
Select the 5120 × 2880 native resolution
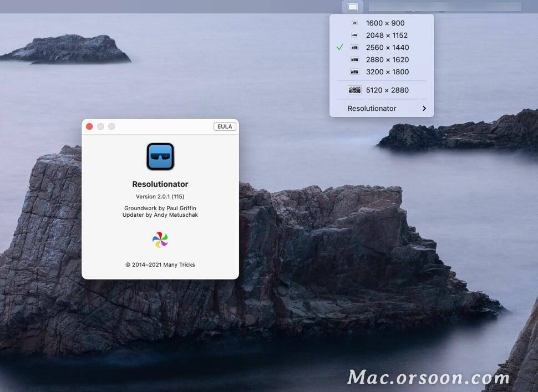[382, 90]
